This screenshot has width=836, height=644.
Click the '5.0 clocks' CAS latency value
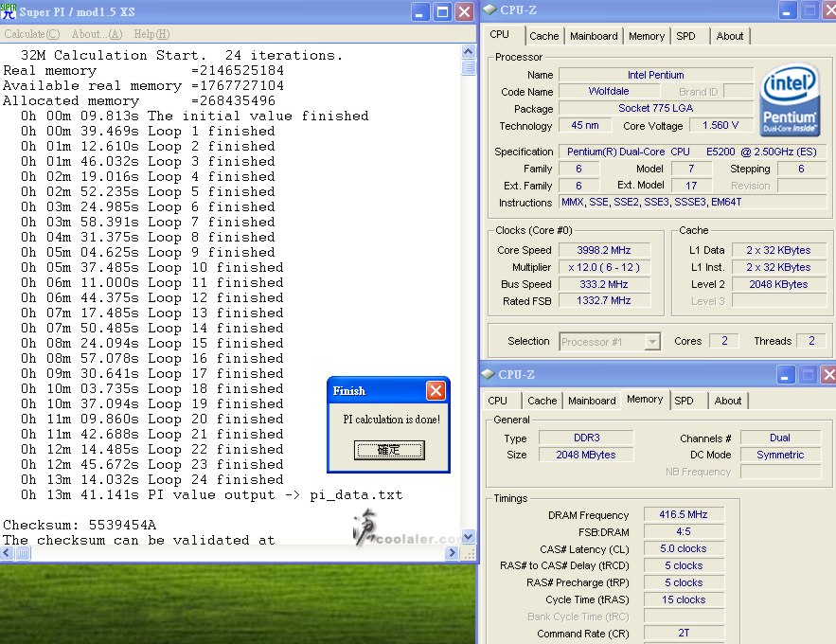click(x=684, y=548)
